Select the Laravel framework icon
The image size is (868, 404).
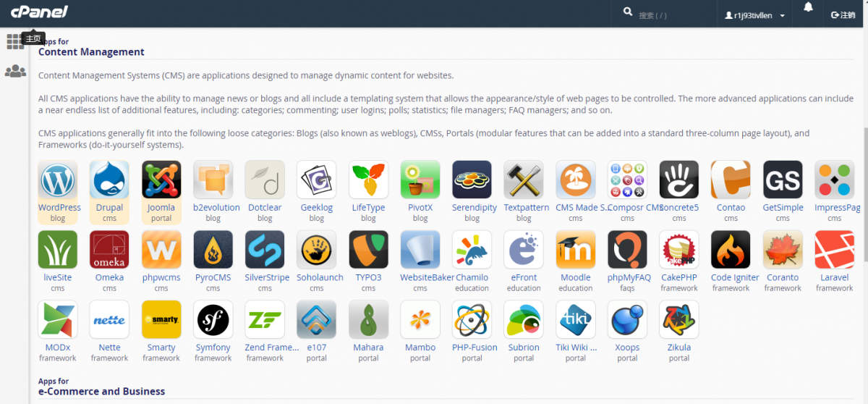(835, 250)
